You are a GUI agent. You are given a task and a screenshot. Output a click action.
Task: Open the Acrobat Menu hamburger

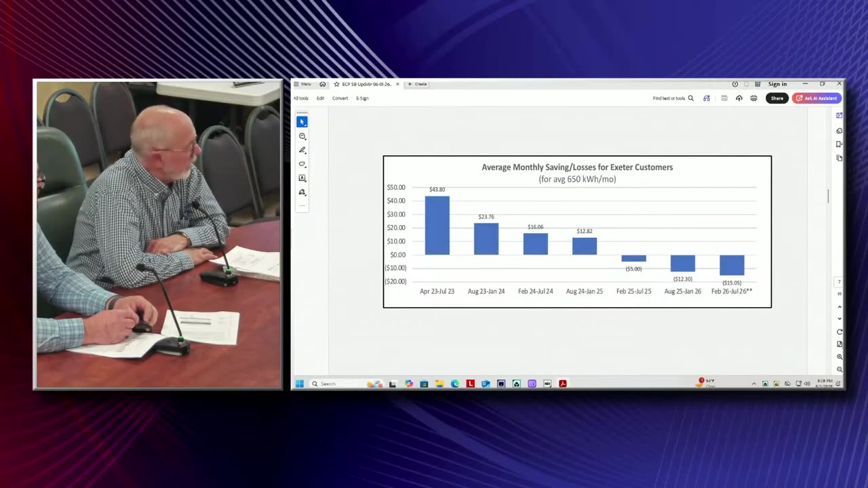click(x=302, y=84)
